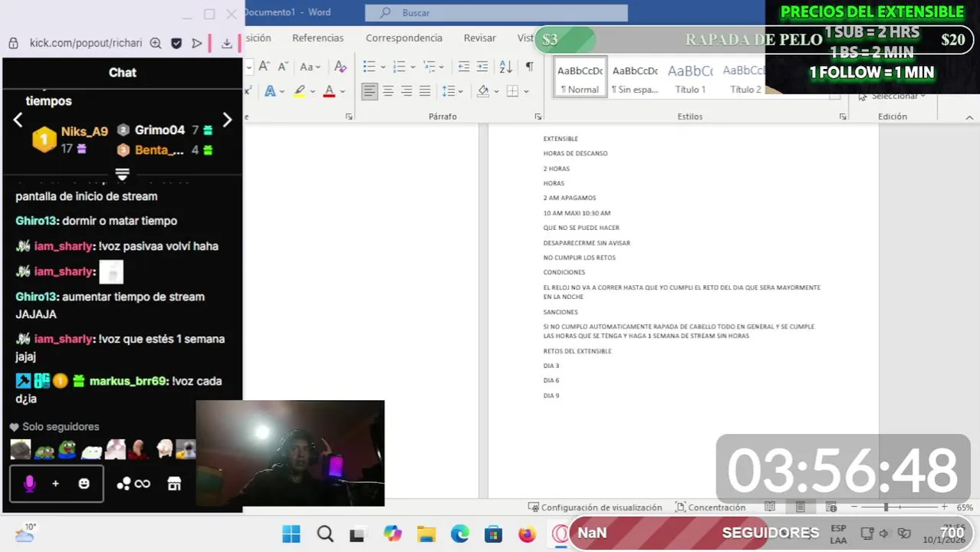Screen dimensions: 980x552
Task: Click the send icon in the browser toolbar
Action: 197,44
